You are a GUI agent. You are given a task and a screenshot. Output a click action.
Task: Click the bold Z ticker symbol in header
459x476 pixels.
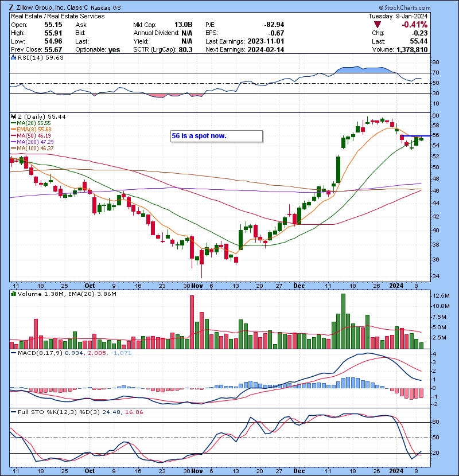pos(12,8)
